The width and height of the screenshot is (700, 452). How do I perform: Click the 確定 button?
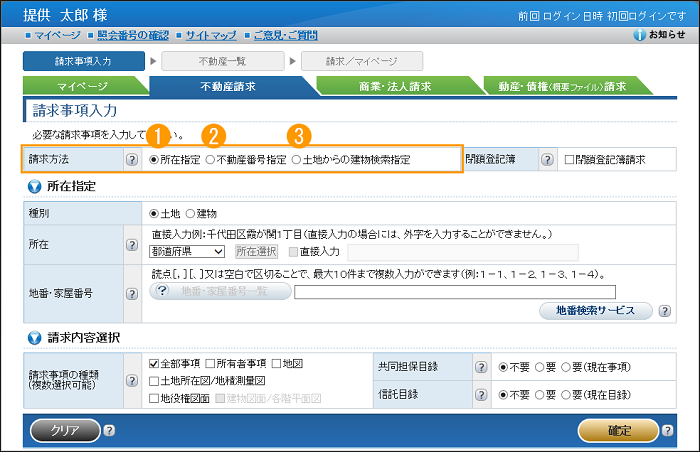619,431
